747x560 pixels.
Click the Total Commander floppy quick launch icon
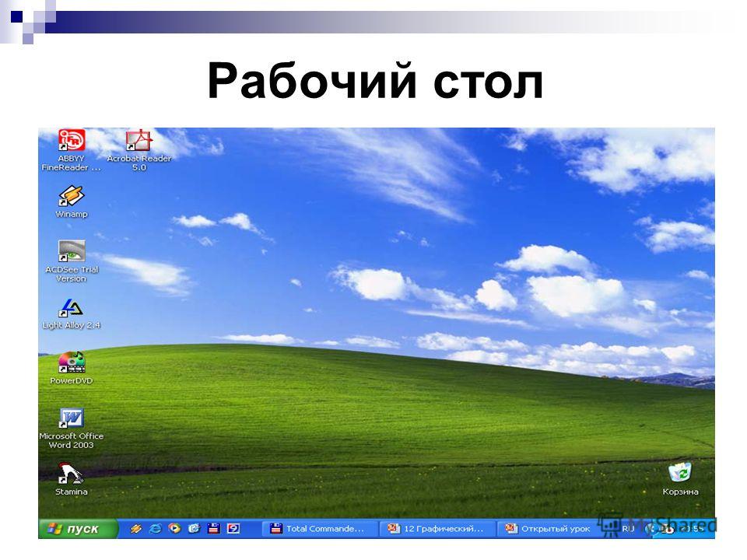[213, 528]
